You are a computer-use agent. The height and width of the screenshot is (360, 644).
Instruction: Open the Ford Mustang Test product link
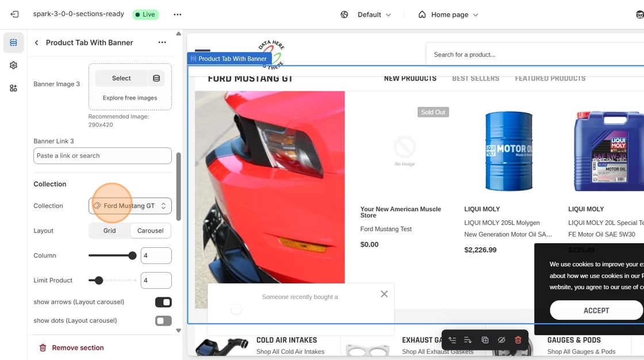[386, 229]
